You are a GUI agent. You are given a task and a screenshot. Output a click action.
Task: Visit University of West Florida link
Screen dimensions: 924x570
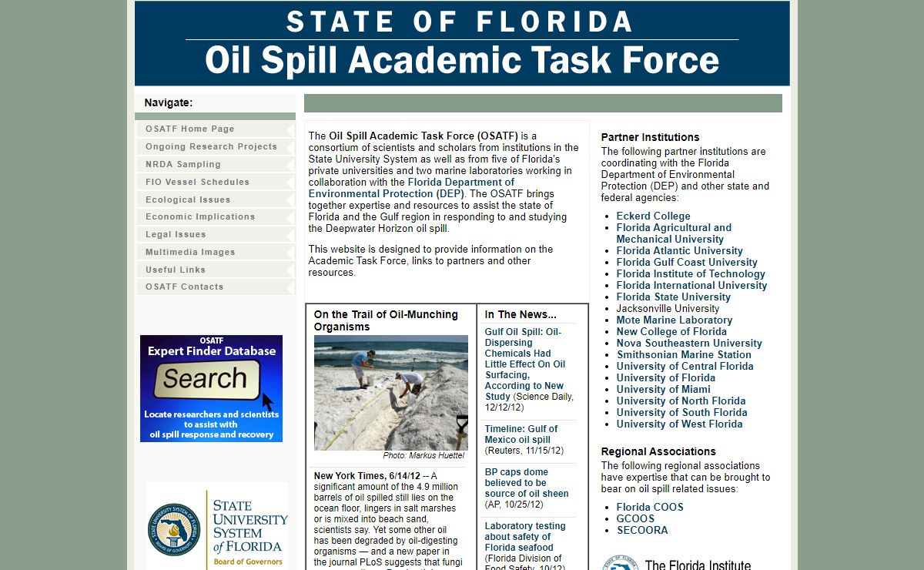click(680, 424)
